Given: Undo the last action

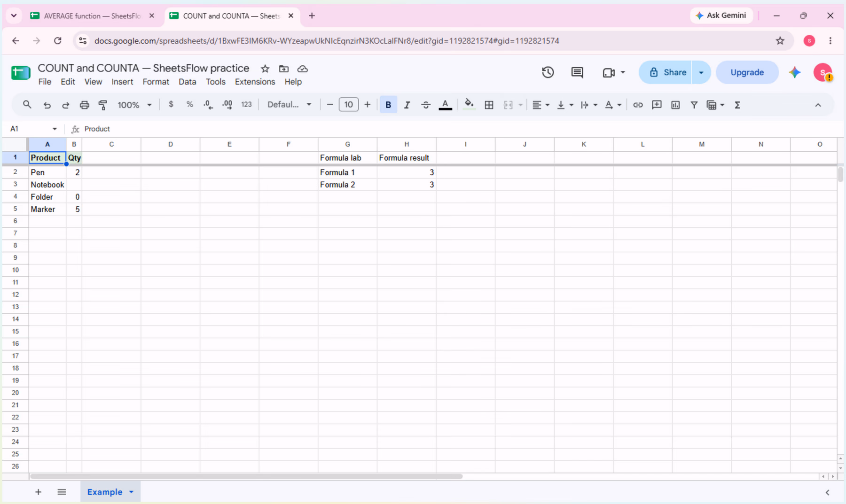Looking at the screenshot, I should (x=47, y=105).
